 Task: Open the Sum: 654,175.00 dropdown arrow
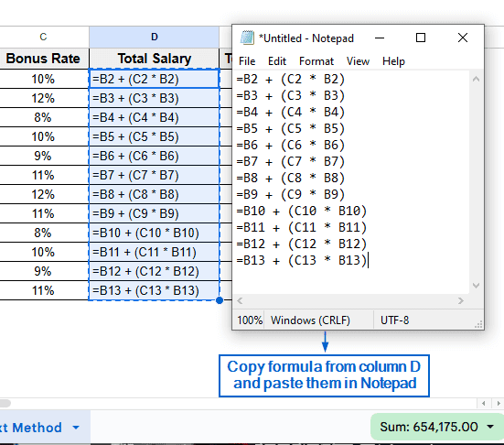tap(490, 427)
